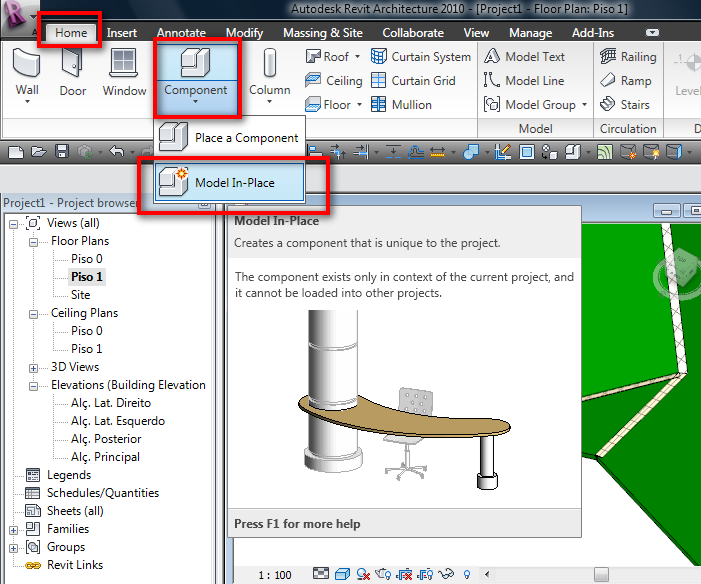Switch to the Annotate ribbon tab
Viewport: 701px width, 584px height.
(x=181, y=33)
